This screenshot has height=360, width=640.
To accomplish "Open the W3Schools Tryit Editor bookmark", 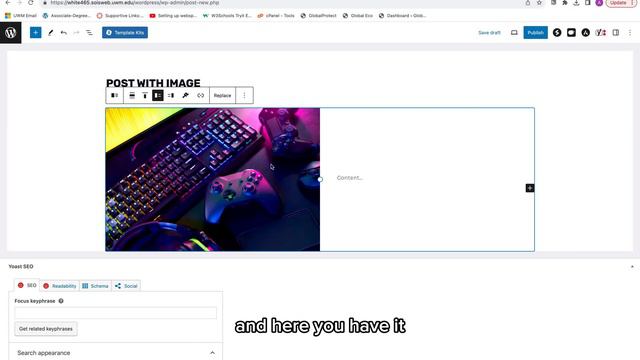I will (x=227, y=16).
